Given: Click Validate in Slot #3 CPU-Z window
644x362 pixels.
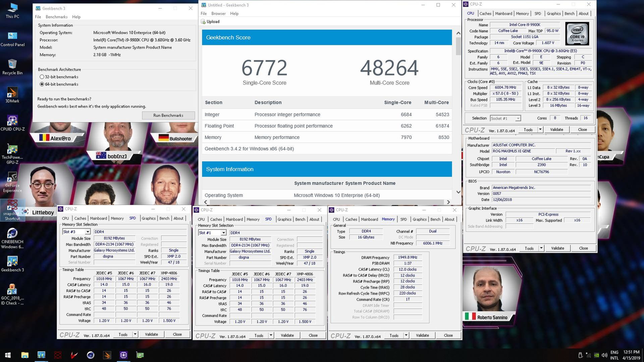Looking at the screenshot, I should coord(151,335).
